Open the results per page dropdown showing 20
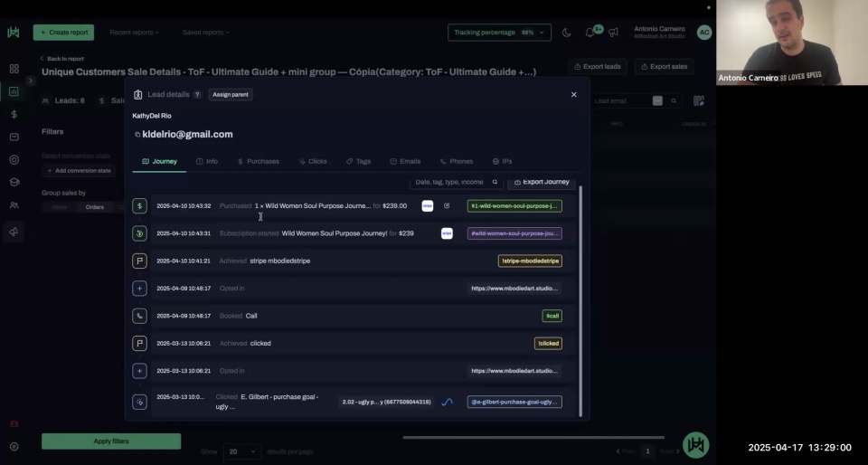Screen dimensions: 868x465 [x=242, y=451]
